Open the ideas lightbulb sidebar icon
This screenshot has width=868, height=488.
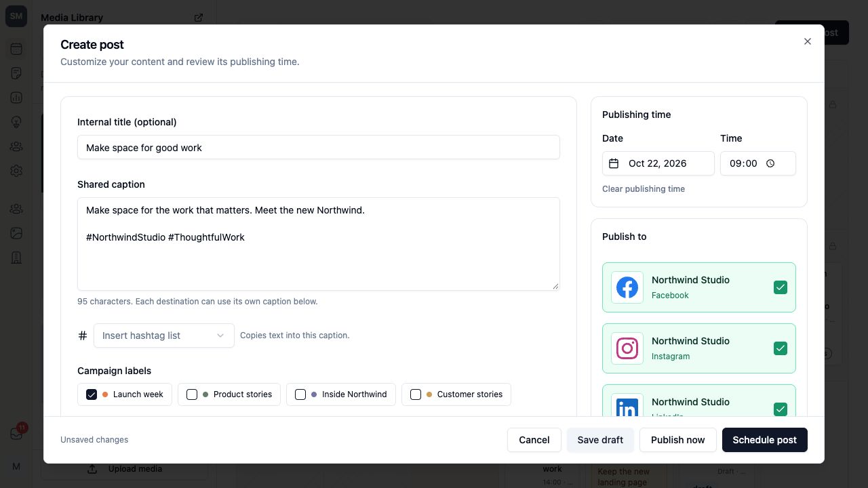(x=16, y=122)
